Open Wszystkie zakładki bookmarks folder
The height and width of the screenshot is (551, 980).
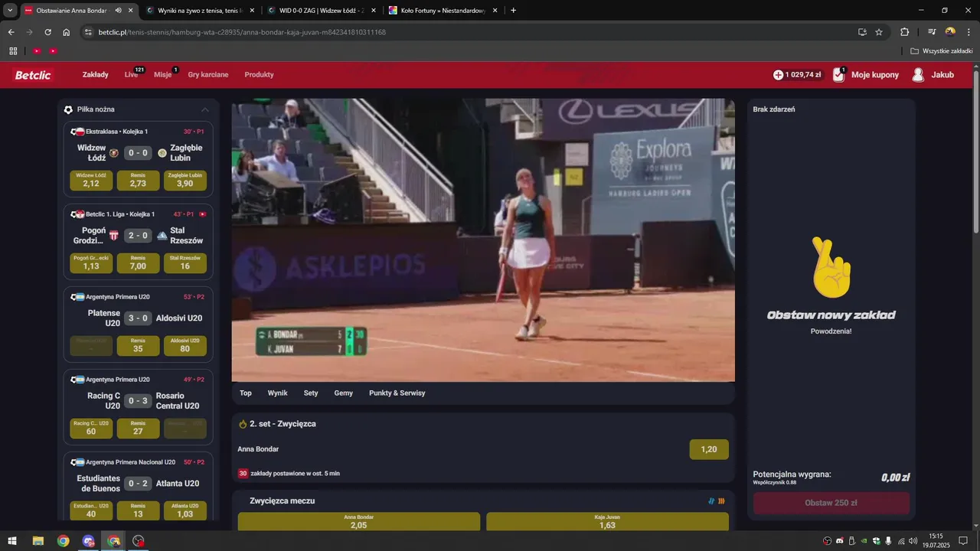[942, 51]
